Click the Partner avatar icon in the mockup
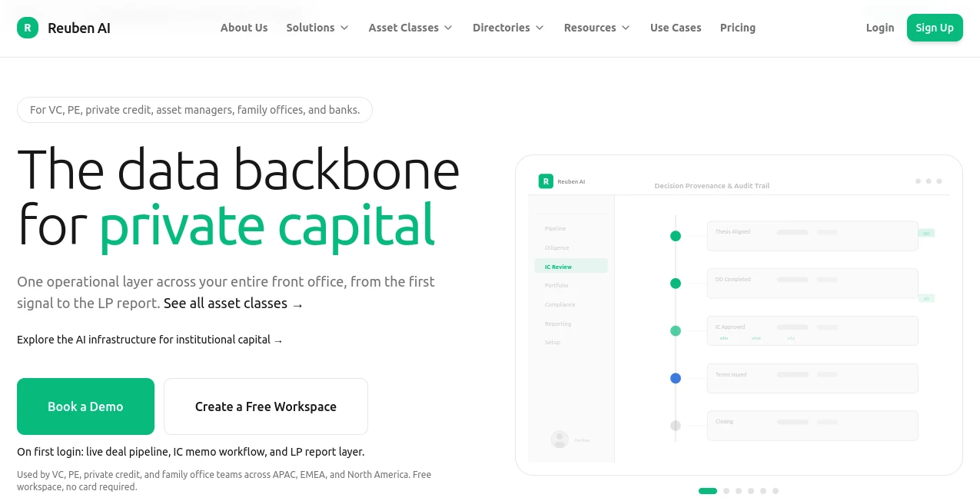Screen dimensions: 980x501 point(560,440)
